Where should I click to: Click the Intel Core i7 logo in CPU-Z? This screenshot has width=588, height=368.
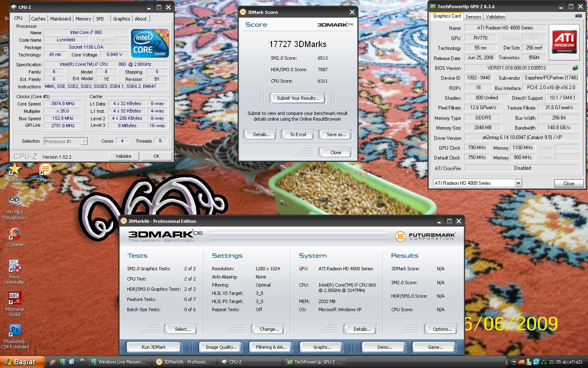150,43
